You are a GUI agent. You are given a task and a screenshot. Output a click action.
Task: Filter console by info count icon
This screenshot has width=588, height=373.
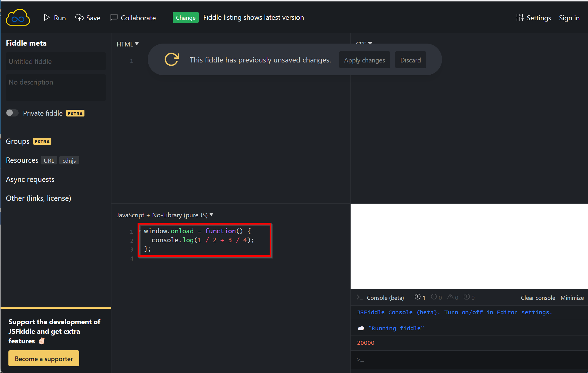click(x=436, y=297)
